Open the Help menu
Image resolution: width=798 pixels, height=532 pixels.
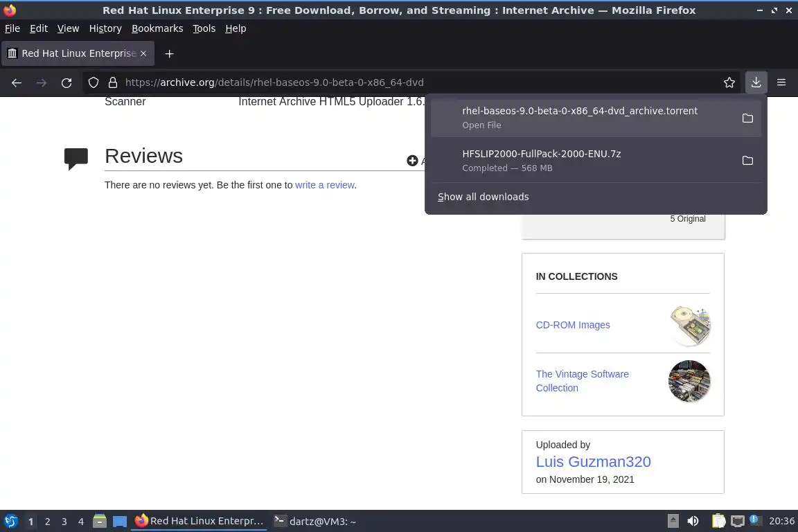pyautogui.click(x=236, y=28)
